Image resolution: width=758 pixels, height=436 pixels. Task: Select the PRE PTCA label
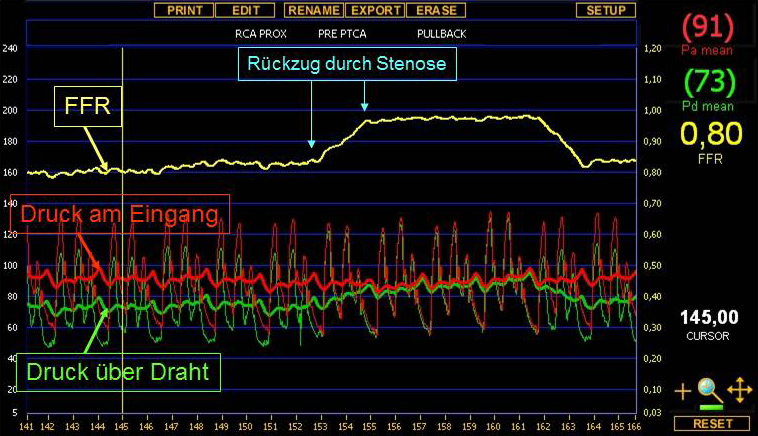342,34
